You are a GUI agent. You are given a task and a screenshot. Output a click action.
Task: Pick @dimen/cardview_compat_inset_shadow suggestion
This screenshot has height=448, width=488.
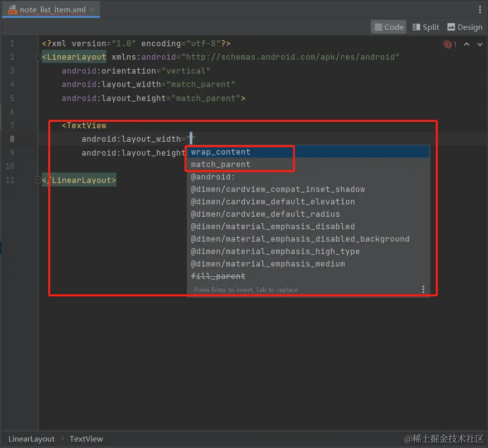click(x=308, y=189)
